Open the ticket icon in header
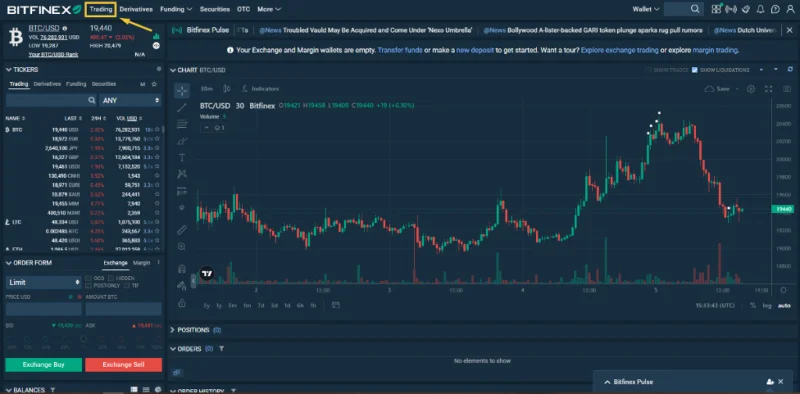The height and width of the screenshot is (394, 800). [x=746, y=9]
